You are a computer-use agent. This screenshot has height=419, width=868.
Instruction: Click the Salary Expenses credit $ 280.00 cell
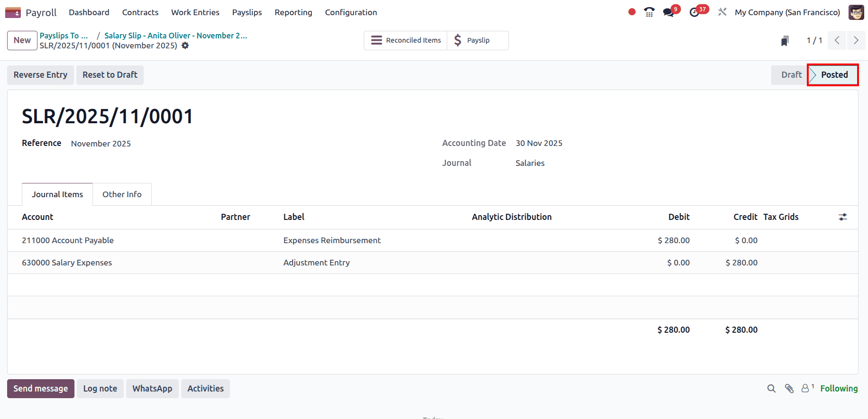pyautogui.click(x=741, y=263)
